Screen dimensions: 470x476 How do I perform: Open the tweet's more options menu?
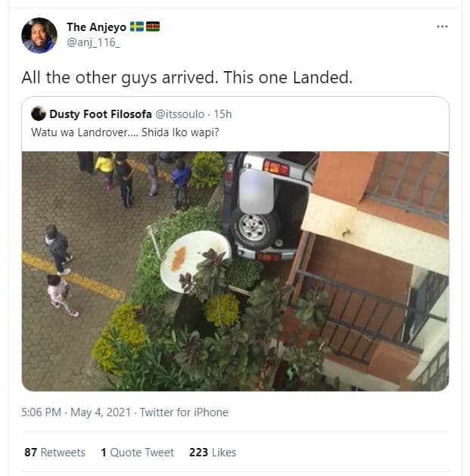coord(442,26)
